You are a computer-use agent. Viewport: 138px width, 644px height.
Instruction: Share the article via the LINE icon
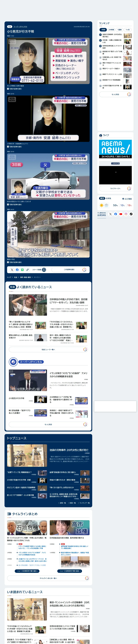[x=22, y=270]
